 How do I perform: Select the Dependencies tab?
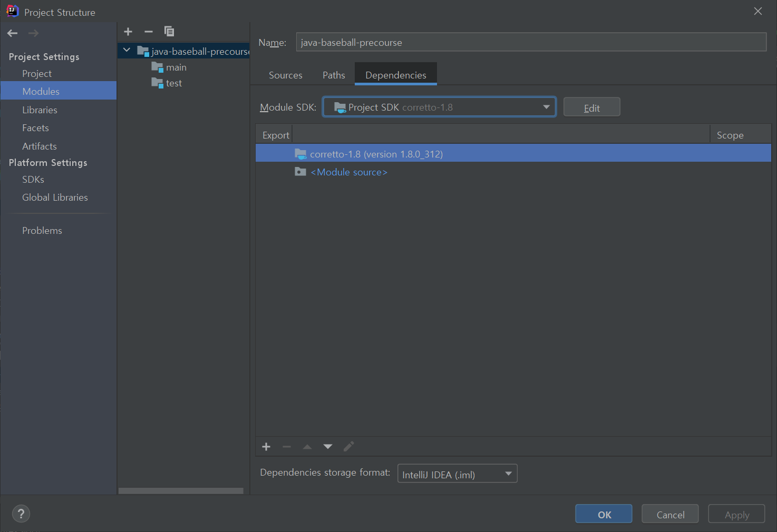pos(396,74)
